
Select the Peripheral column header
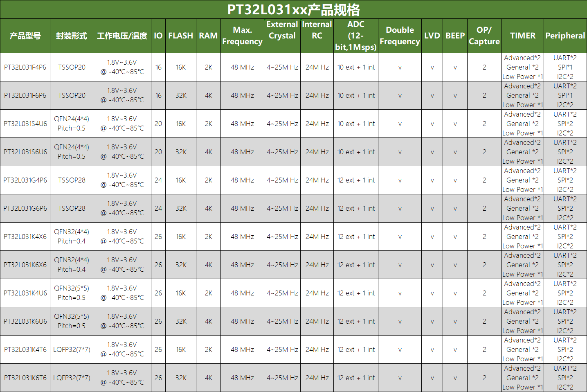pos(565,36)
